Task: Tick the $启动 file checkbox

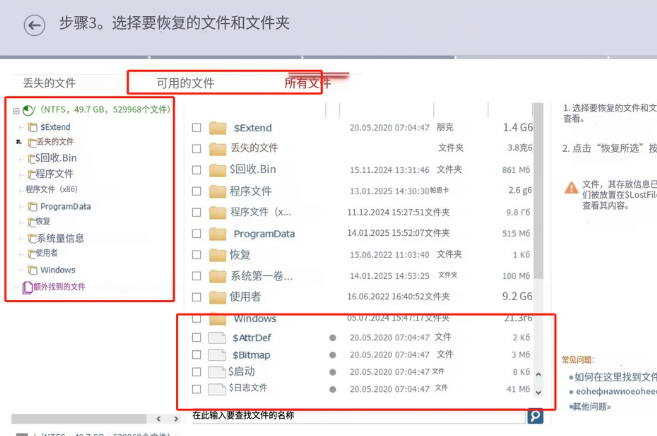Action: [197, 372]
